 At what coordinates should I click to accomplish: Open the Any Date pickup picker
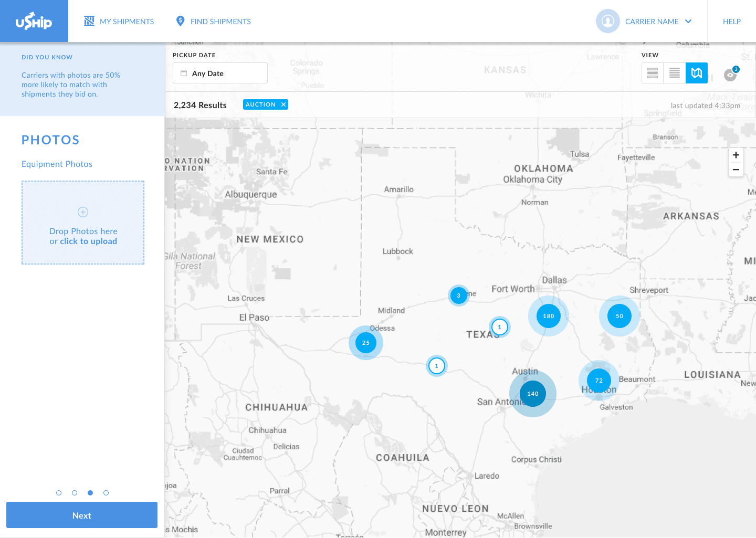tap(220, 73)
